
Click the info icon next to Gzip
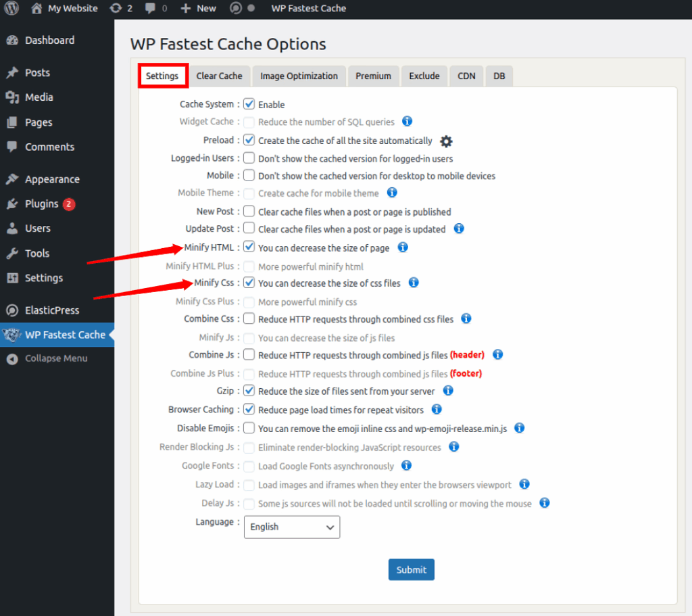pos(448,391)
